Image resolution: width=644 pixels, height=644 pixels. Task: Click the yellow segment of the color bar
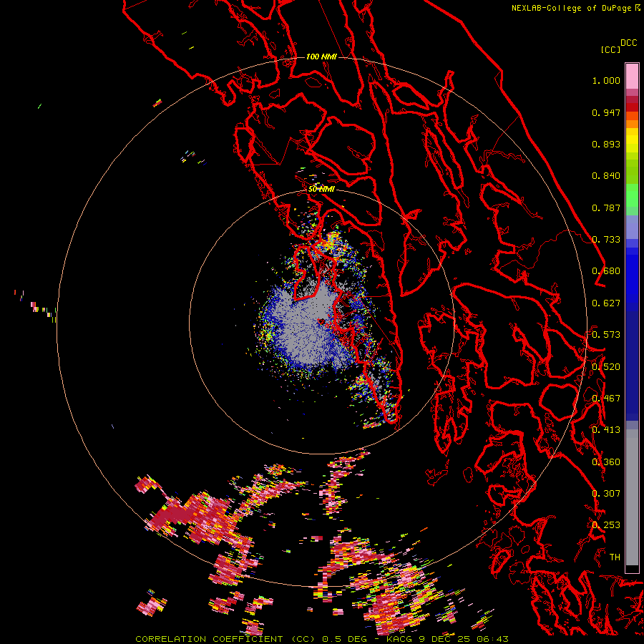(x=632, y=141)
